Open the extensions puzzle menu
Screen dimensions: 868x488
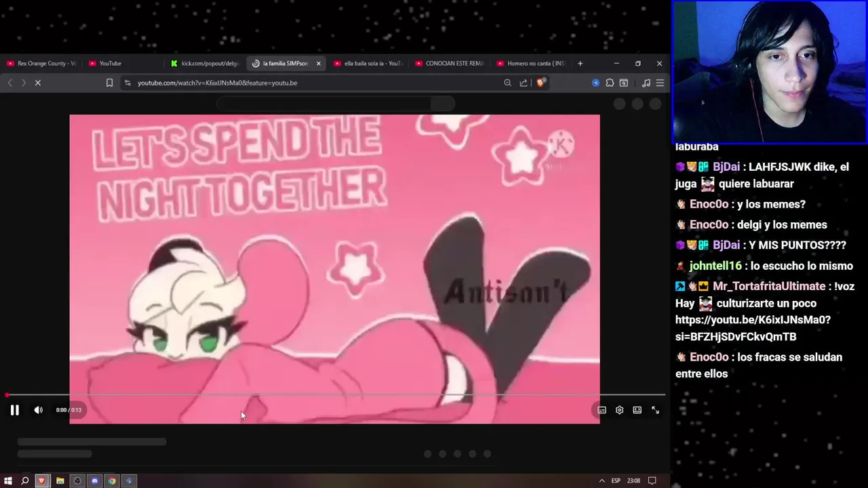click(x=610, y=83)
